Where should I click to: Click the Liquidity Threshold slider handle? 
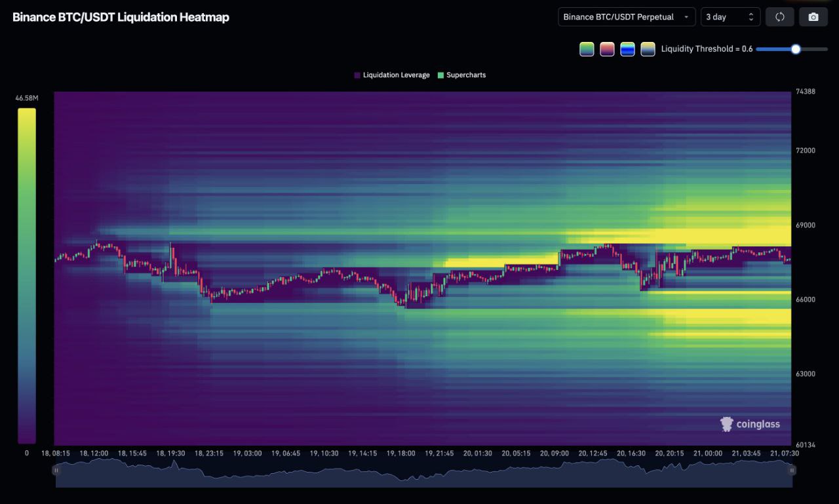(796, 49)
